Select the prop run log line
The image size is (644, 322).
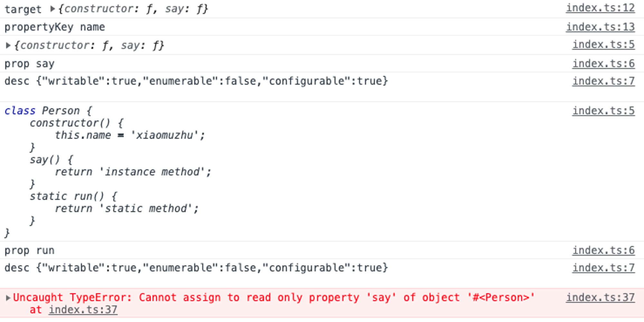(x=322, y=250)
